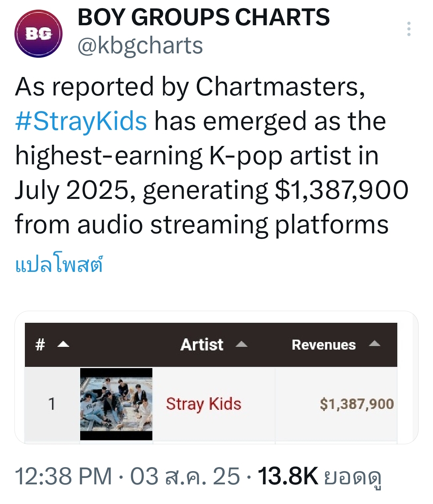The height and width of the screenshot is (504, 433).
Task: Click the 12:38 PM timestamp
Action: tap(63, 476)
